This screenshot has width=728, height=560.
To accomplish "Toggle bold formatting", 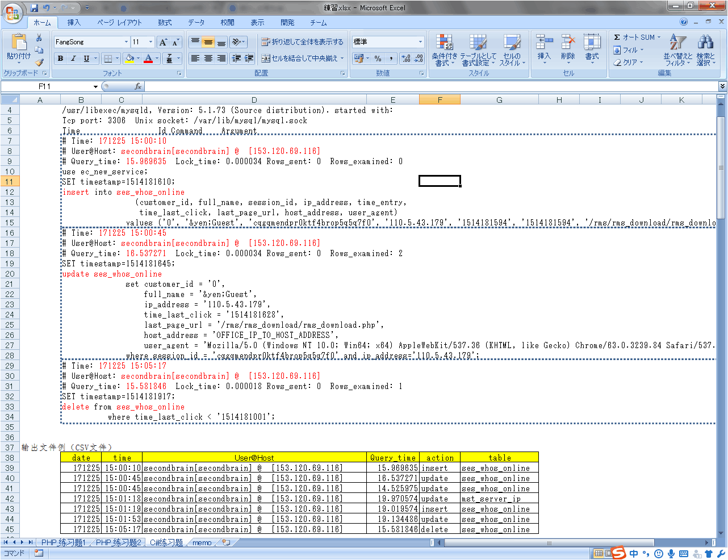I will (x=60, y=58).
